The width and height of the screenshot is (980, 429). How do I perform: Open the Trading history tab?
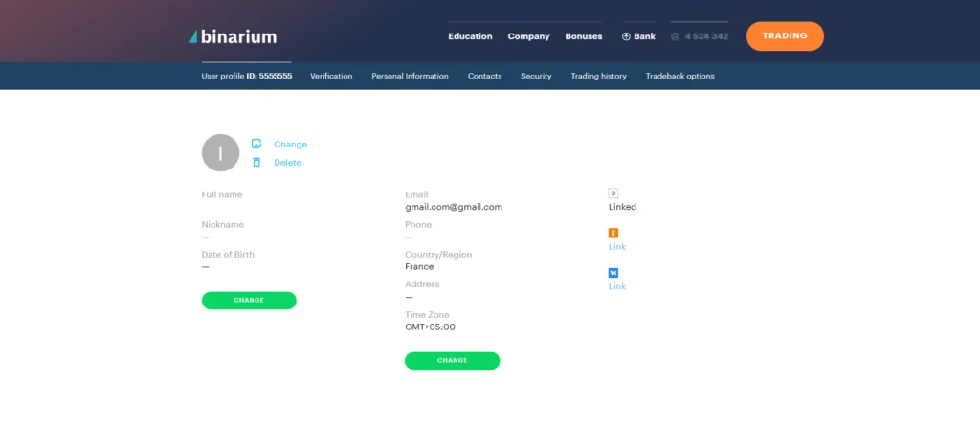click(x=598, y=76)
